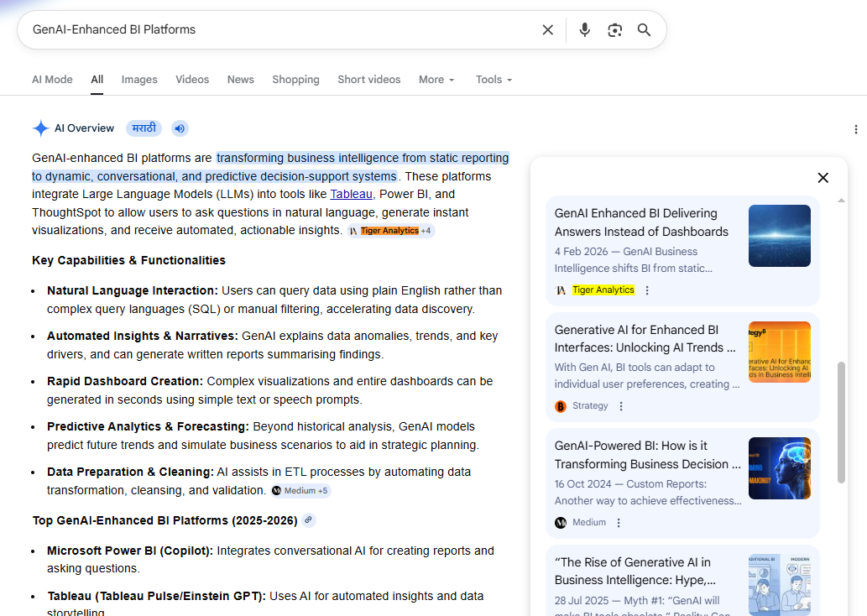Click Top GenAI-Enhanced BI Platforms (2025-2026) heading
Image resolution: width=867 pixels, height=616 pixels.
point(165,520)
